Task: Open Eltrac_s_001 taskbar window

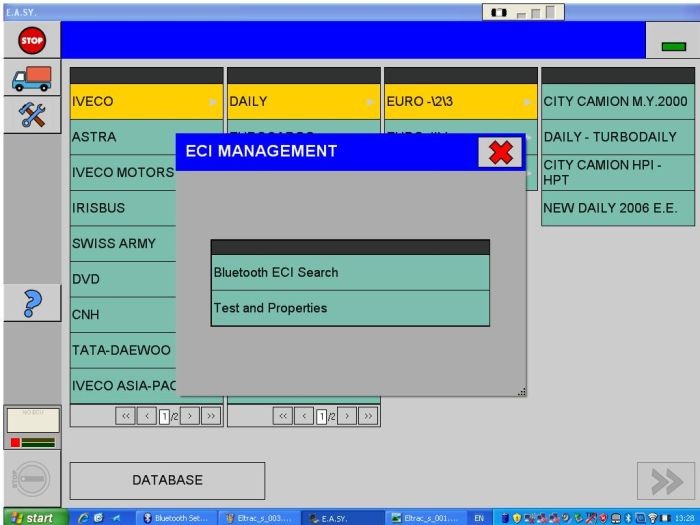Action: tap(425, 518)
